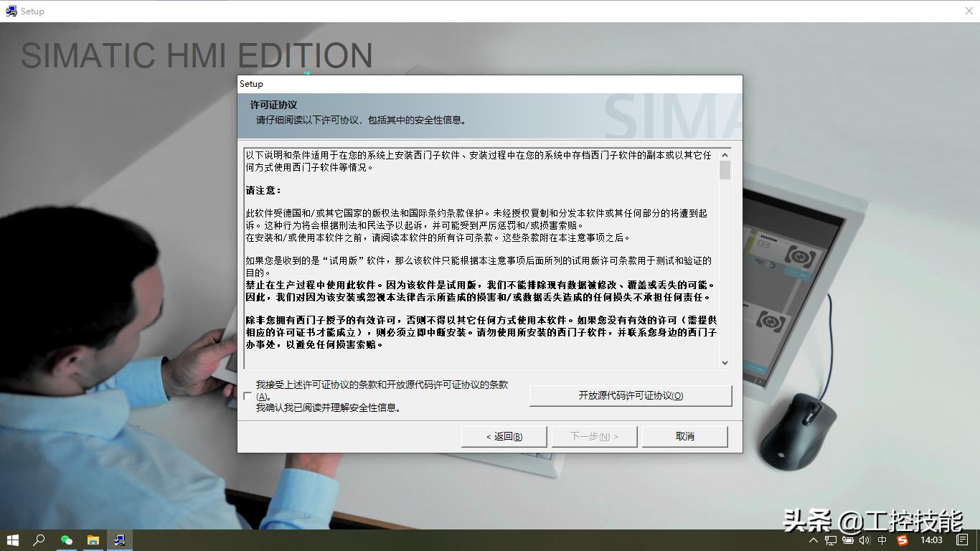Open 开放源代码许可证协议 license view
Viewport: 980px width, 551px height.
click(630, 395)
